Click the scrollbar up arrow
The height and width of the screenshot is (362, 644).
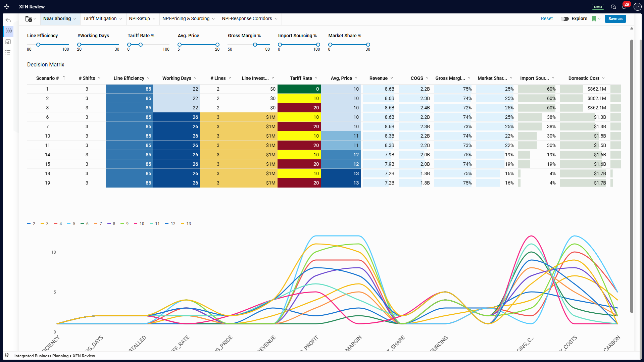[x=632, y=29]
